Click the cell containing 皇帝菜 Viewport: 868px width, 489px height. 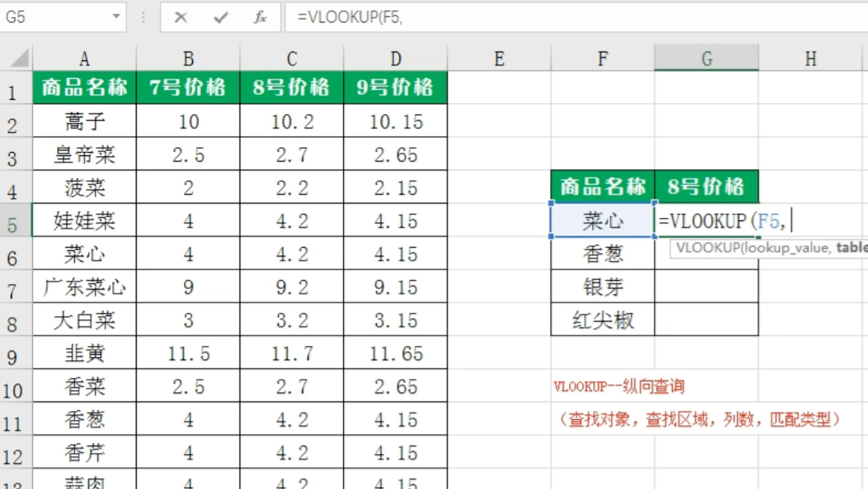(x=84, y=154)
